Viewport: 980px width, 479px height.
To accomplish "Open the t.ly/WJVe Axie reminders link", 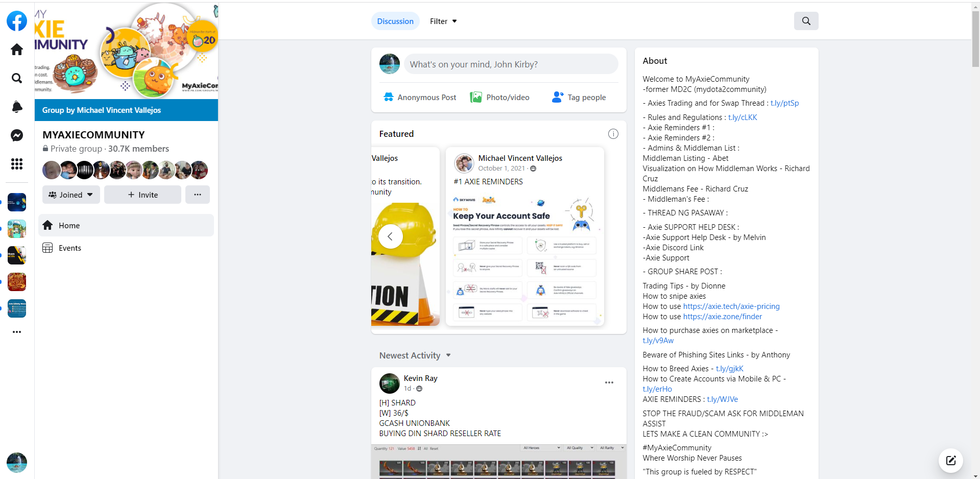I will 722,399.
